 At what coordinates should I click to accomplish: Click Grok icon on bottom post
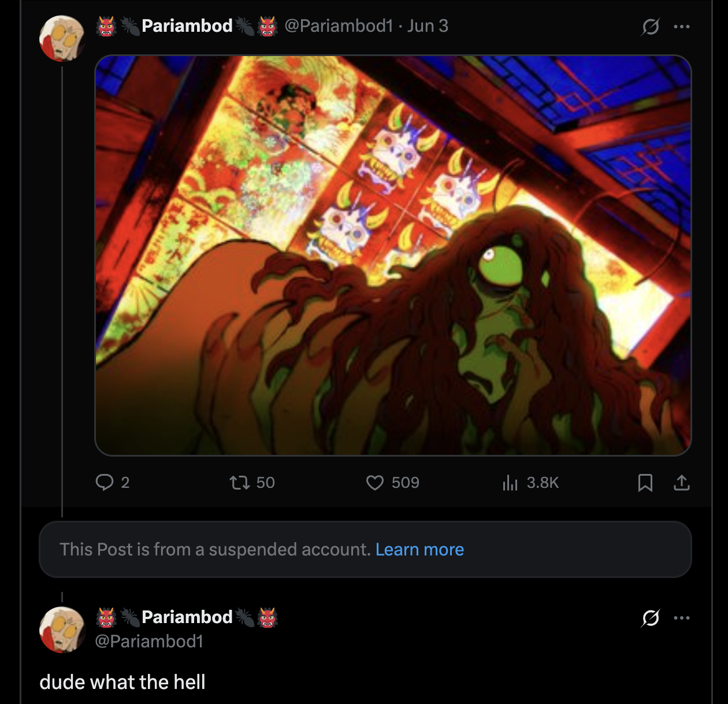tap(651, 618)
